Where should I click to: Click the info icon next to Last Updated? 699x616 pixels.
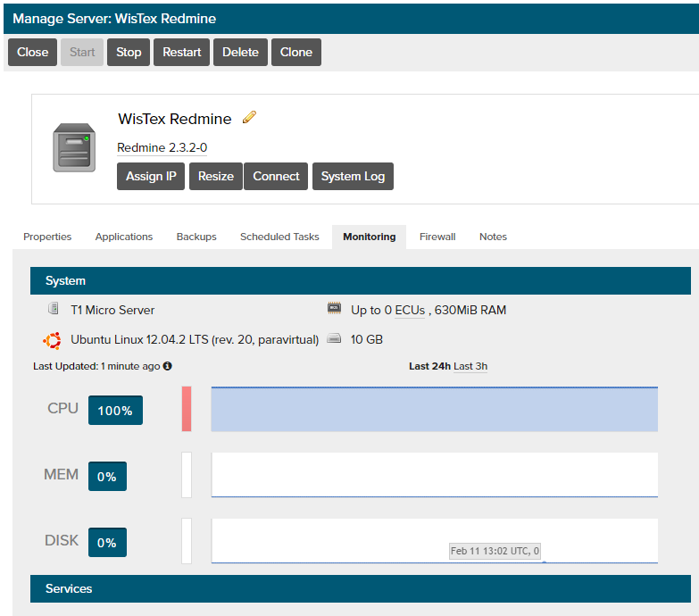tap(167, 366)
